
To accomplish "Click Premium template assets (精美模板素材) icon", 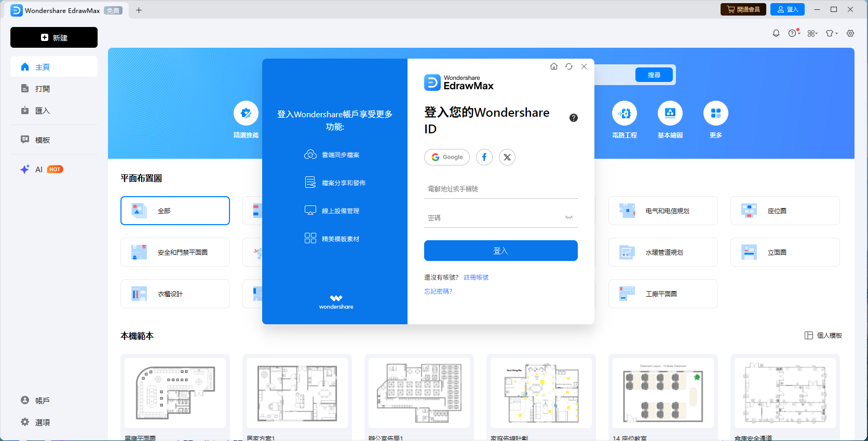I will tap(310, 238).
